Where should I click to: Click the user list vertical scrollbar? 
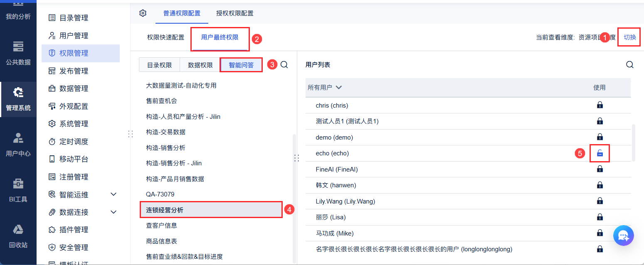pos(633,142)
